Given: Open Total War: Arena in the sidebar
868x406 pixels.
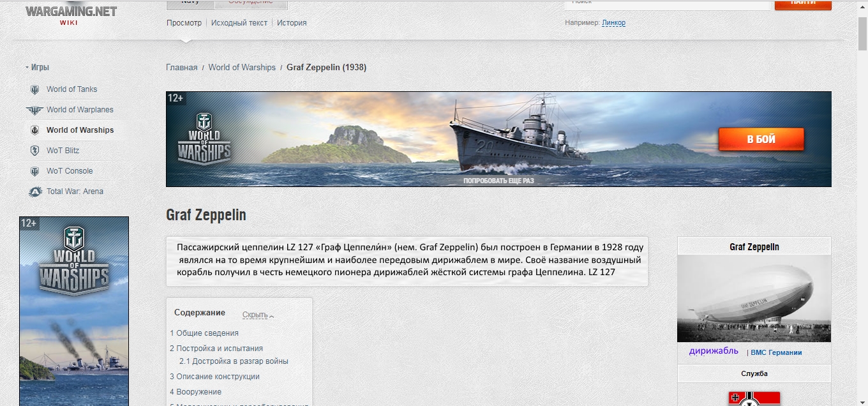Looking at the screenshot, I should 75,192.
